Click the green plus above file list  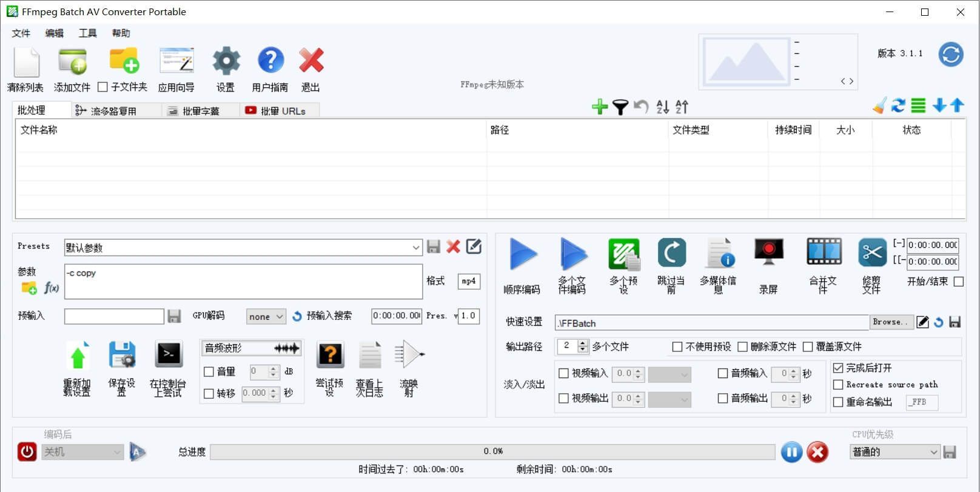tap(600, 107)
